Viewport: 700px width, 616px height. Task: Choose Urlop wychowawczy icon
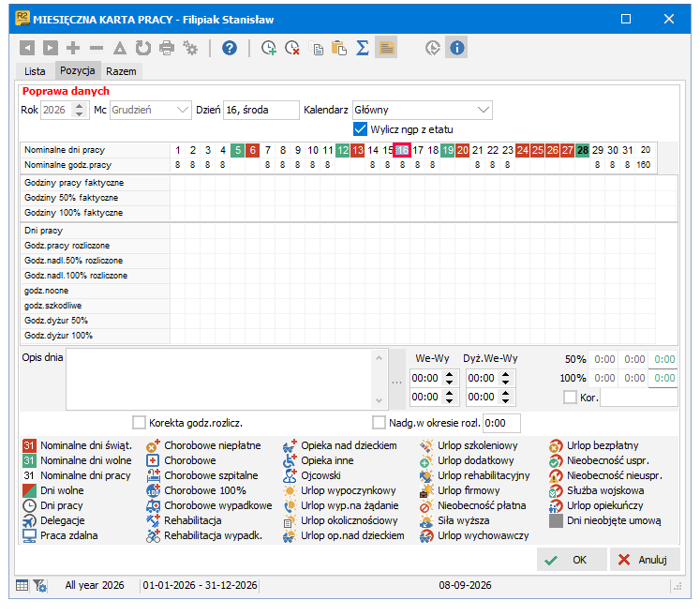426,535
